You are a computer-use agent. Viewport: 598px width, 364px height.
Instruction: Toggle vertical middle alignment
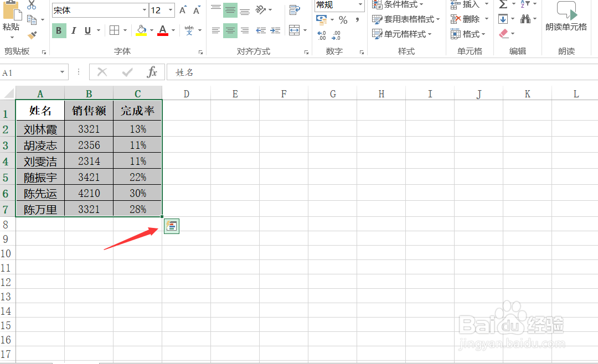[x=230, y=11]
